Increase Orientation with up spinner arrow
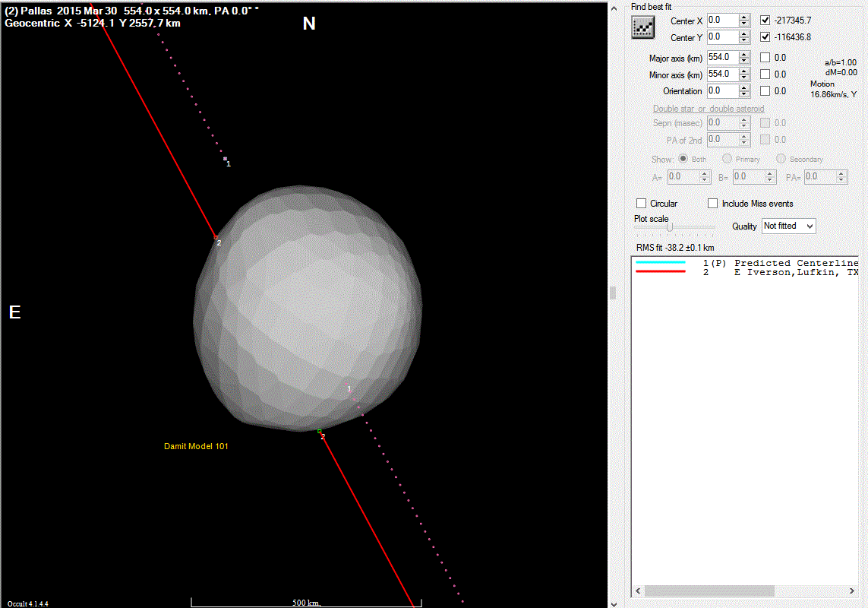Viewport: 868px width, 608px height. 744,87
